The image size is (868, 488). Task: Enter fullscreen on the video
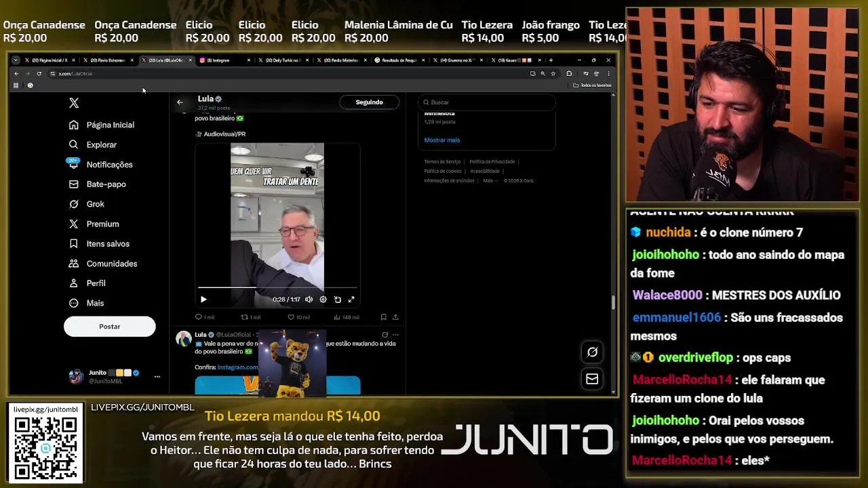[351, 299]
